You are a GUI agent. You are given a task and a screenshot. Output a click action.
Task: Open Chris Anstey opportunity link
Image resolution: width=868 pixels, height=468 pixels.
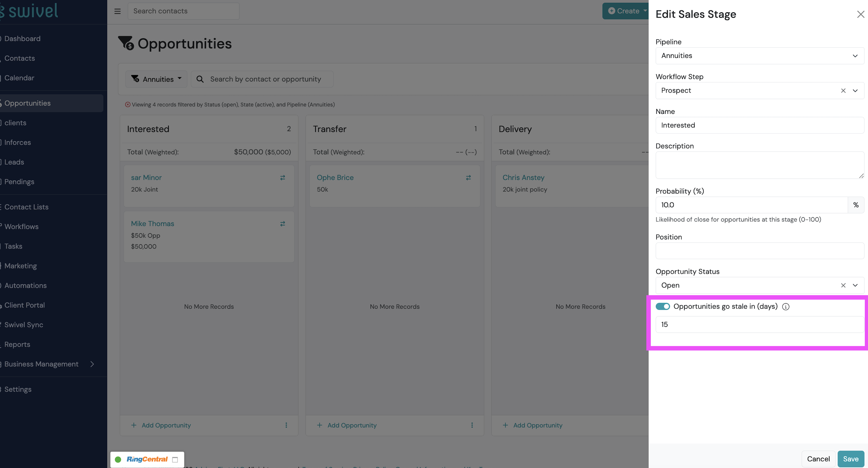[523, 177]
